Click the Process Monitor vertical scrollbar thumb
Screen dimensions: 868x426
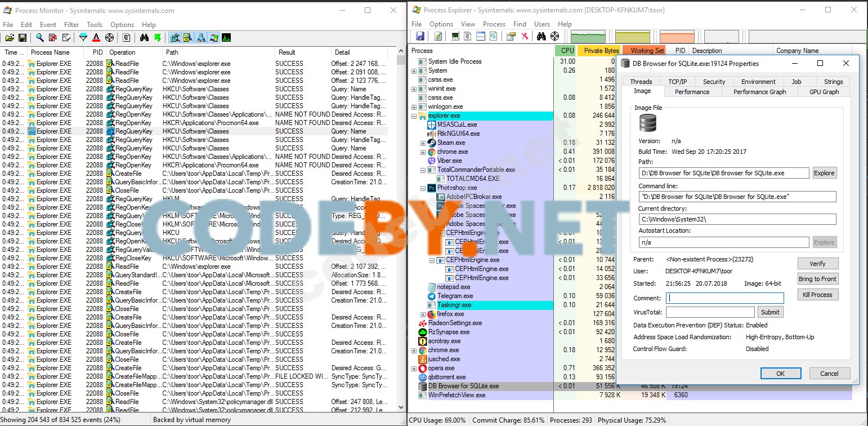coord(401,61)
